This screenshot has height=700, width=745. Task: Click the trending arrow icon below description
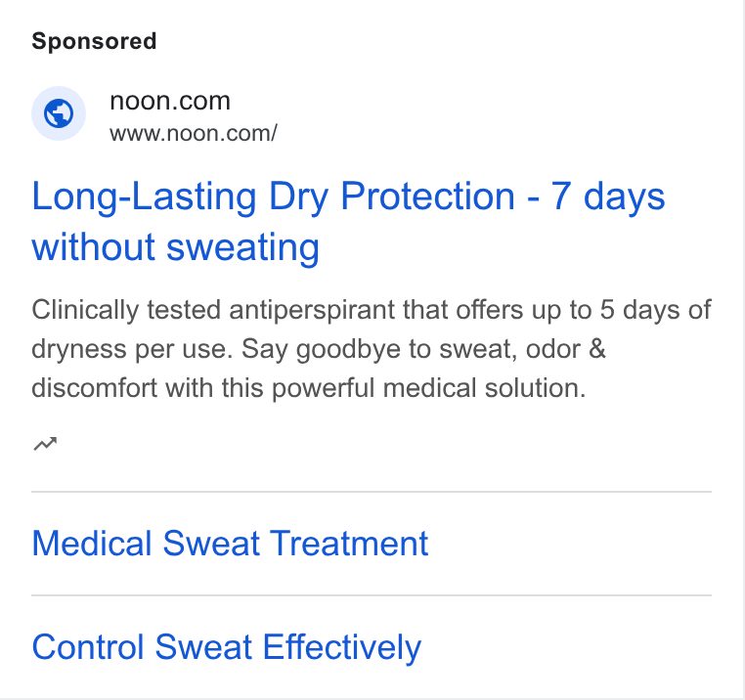point(45,444)
